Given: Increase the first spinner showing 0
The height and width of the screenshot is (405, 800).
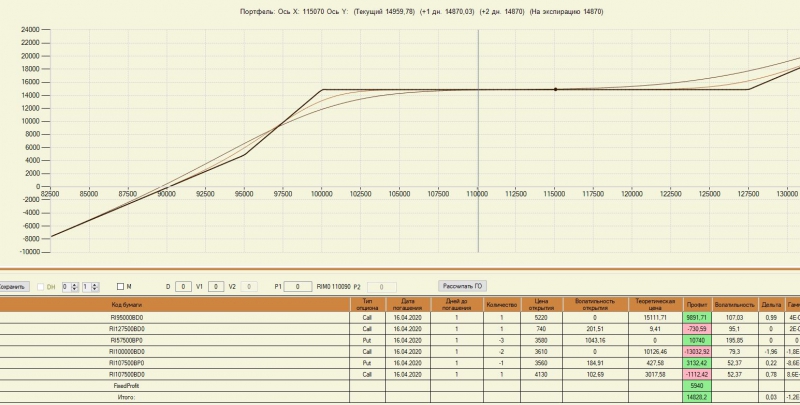Looking at the screenshot, I should 74,285.
